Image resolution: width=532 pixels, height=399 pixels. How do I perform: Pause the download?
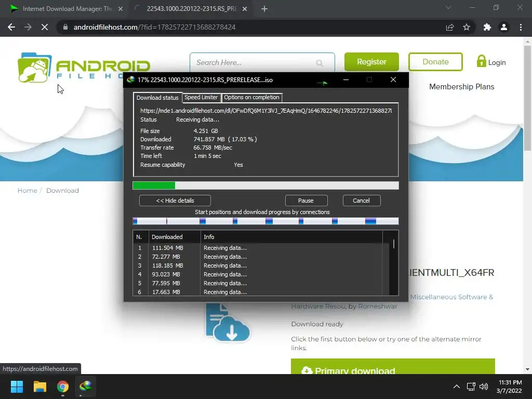(x=306, y=201)
